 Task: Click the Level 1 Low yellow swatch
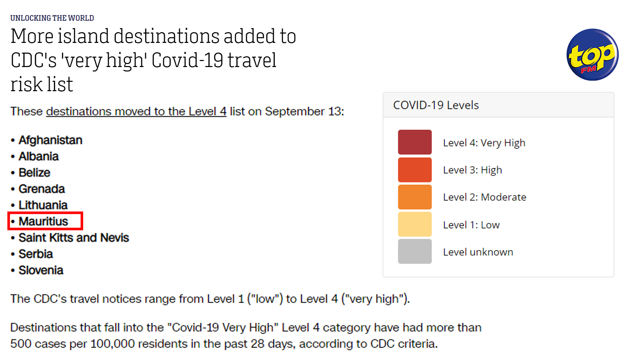415,225
